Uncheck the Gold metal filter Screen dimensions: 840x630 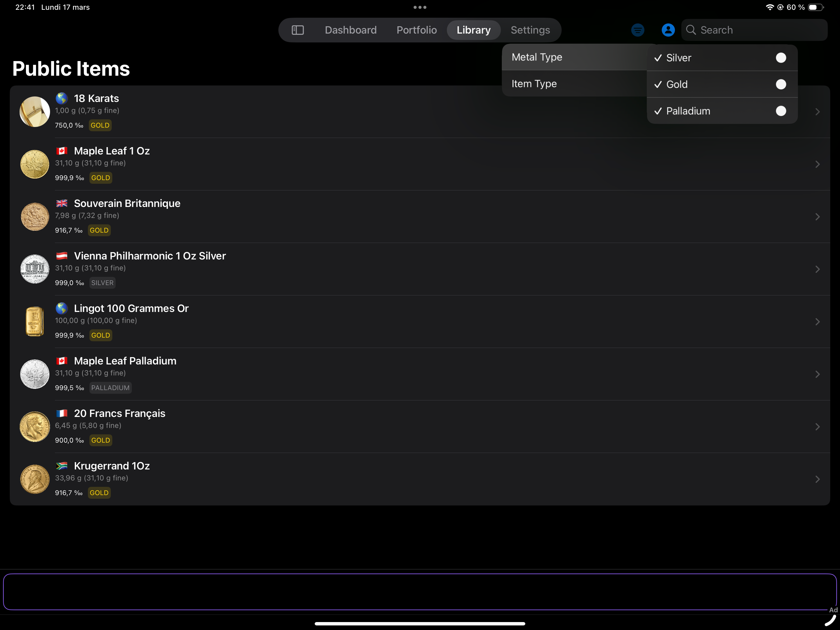coord(722,84)
